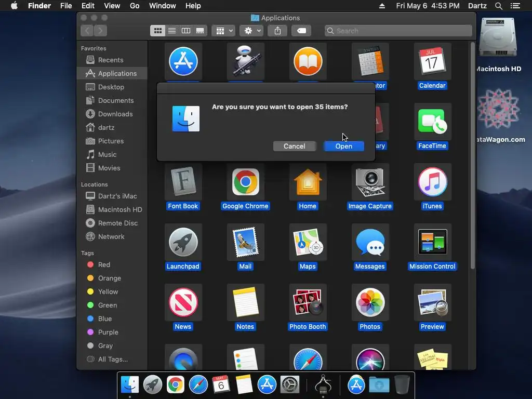The height and width of the screenshot is (399, 532).
Task: Select the App Store application icon
Action: (183, 61)
